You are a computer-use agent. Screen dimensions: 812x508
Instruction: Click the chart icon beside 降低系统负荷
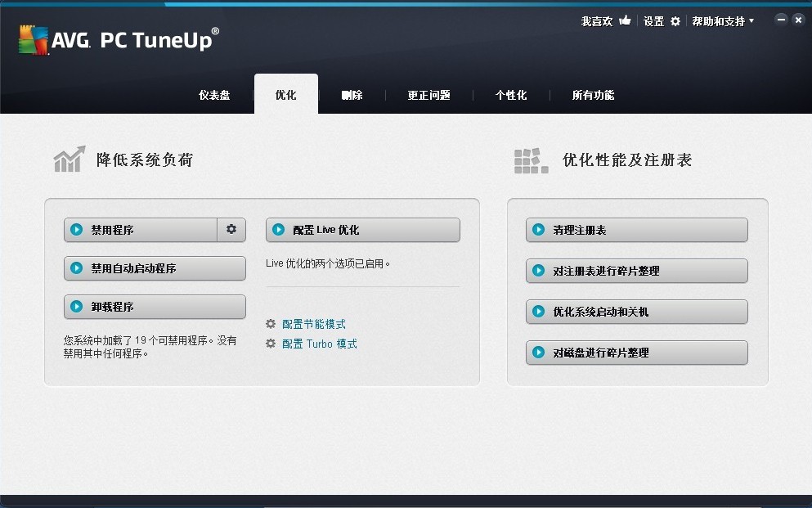(x=70, y=159)
